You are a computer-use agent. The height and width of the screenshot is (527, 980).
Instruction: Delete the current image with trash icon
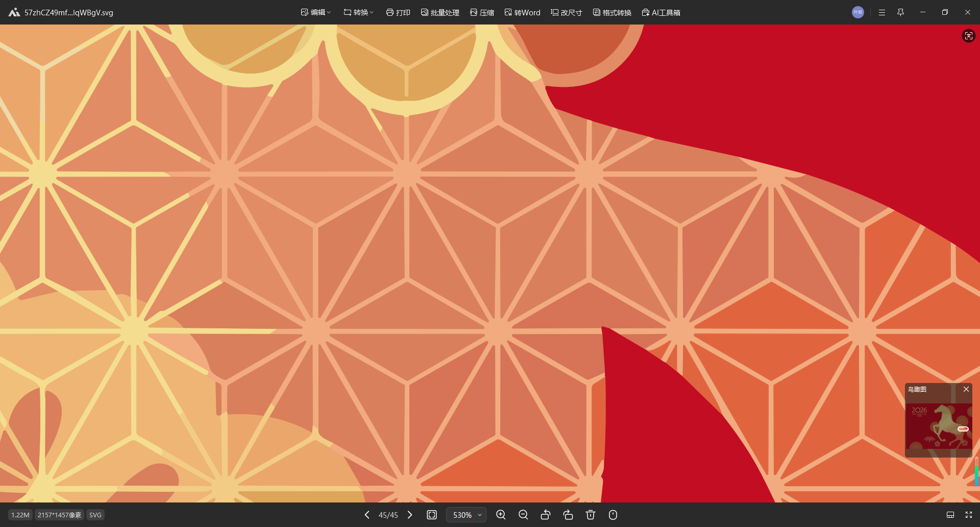coord(591,515)
